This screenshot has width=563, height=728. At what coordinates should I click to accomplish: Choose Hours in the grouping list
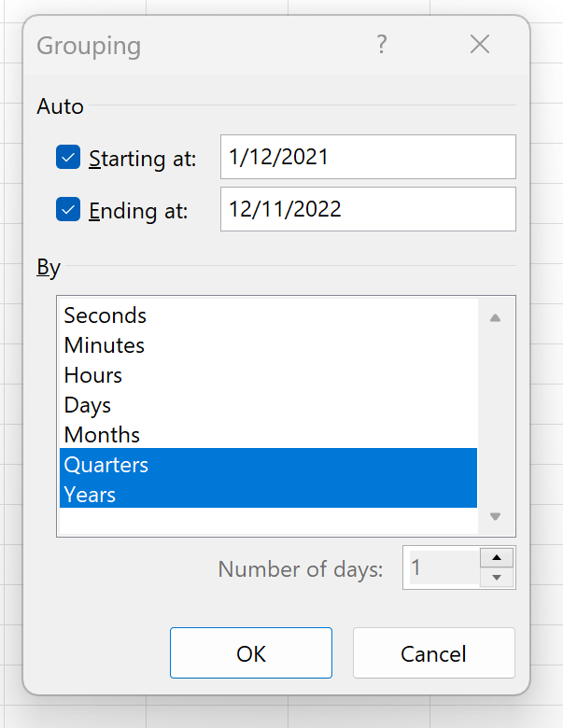[x=269, y=374]
